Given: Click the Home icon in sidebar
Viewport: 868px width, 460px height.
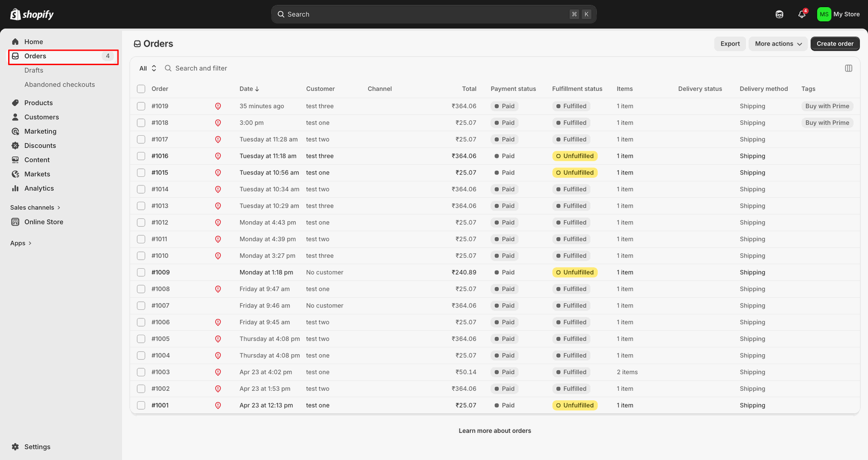Looking at the screenshot, I should pyautogui.click(x=15, y=42).
